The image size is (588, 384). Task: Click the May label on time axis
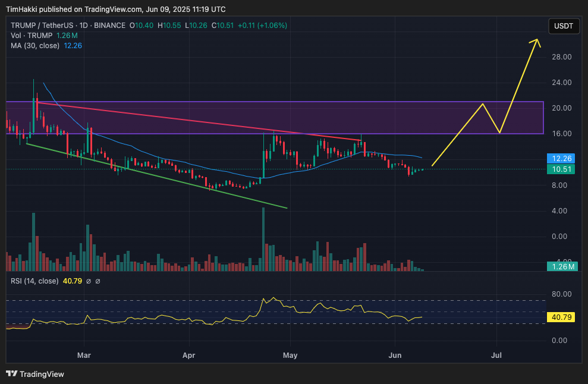(290, 355)
